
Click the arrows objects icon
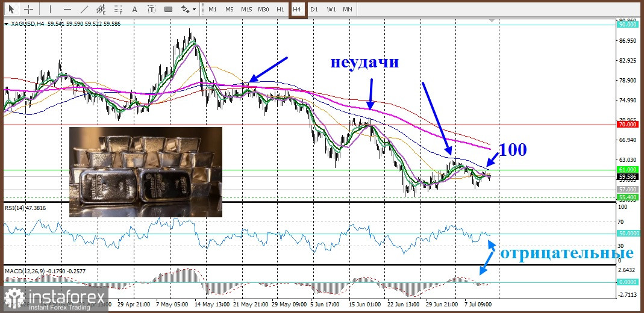[185, 8]
